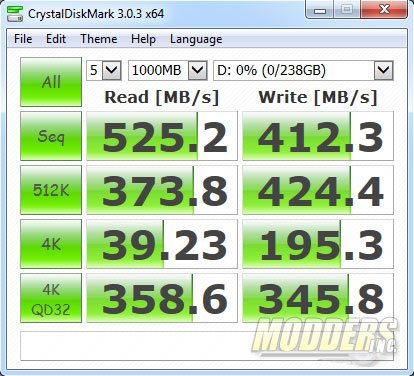Run the 4K random test
This screenshot has width=414, height=376.
[51, 244]
